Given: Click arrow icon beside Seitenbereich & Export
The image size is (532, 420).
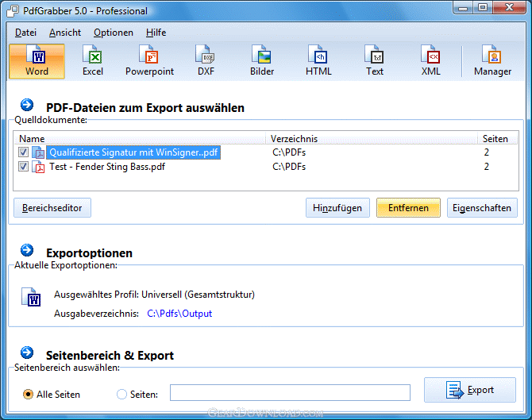Looking at the screenshot, I should (27, 353).
